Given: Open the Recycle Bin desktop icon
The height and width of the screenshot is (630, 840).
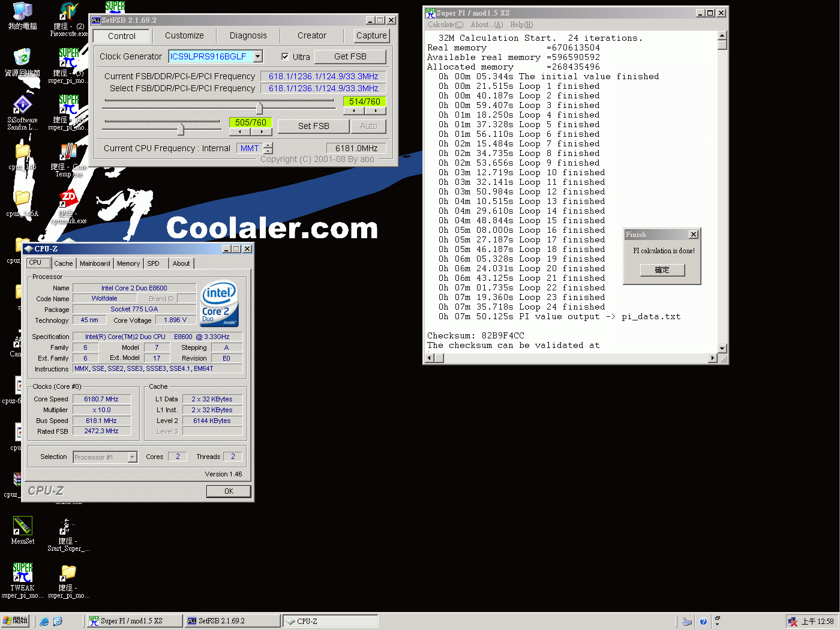Looking at the screenshot, I should point(22,58).
